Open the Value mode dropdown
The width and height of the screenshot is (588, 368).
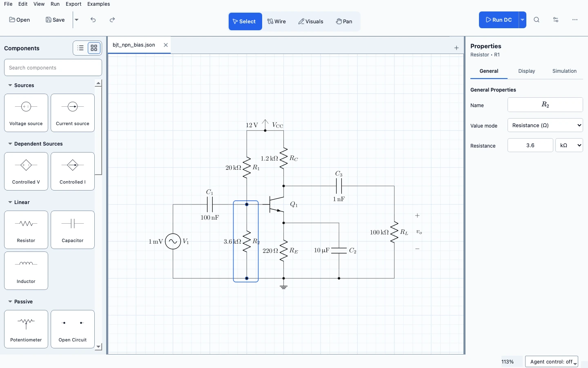(x=545, y=125)
